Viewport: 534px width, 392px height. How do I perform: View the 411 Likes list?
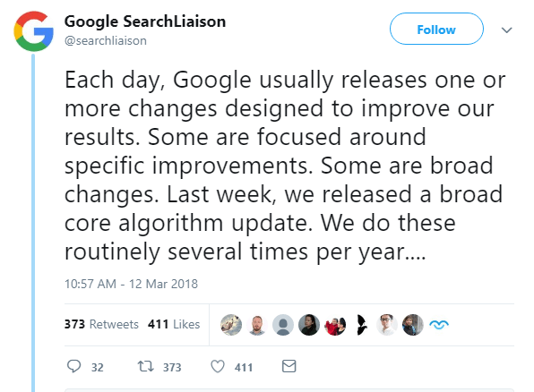174,324
